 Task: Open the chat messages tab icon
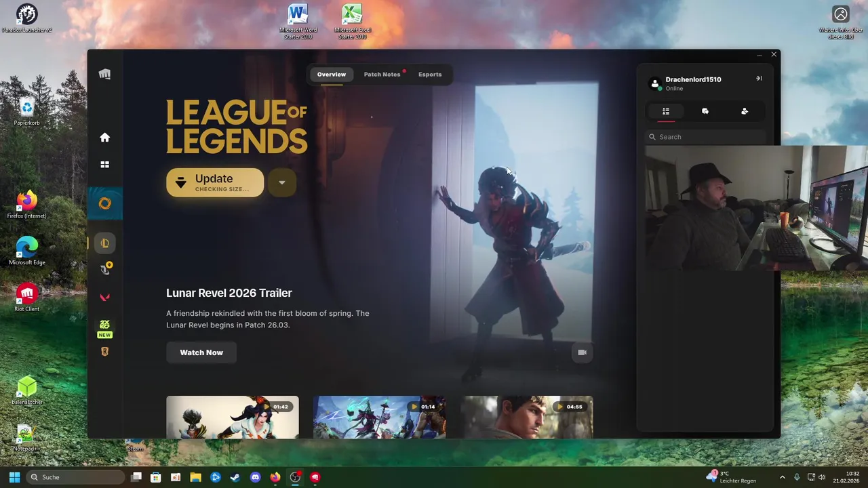[x=705, y=111]
